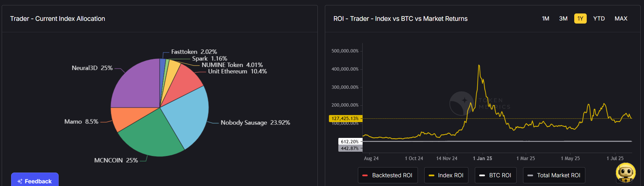Click the 127,425.13% Index ROI price label
The width and height of the screenshot is (644, 186).
[x=345, y=118]
